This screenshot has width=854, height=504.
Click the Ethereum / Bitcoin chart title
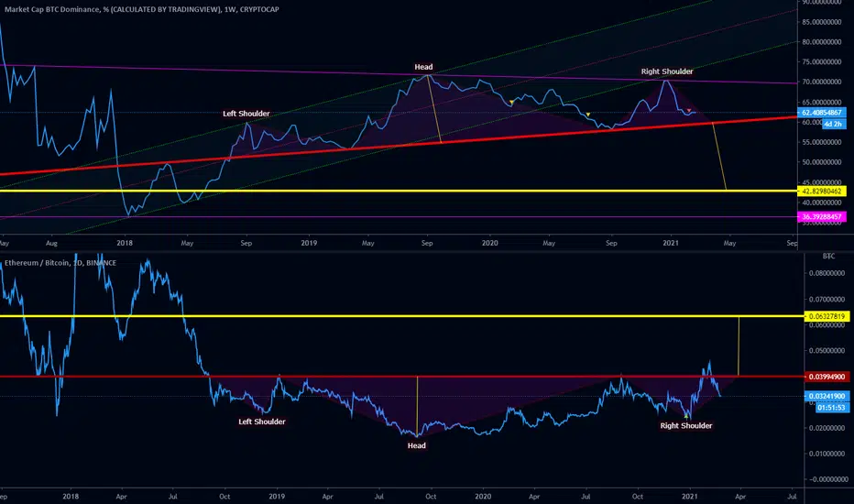(x=60, y=263)
